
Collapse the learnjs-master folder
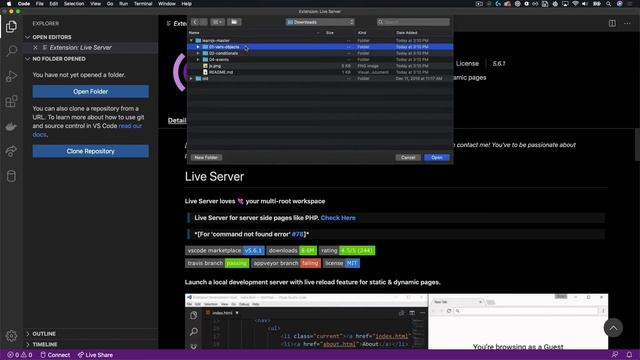click(191, 40)
